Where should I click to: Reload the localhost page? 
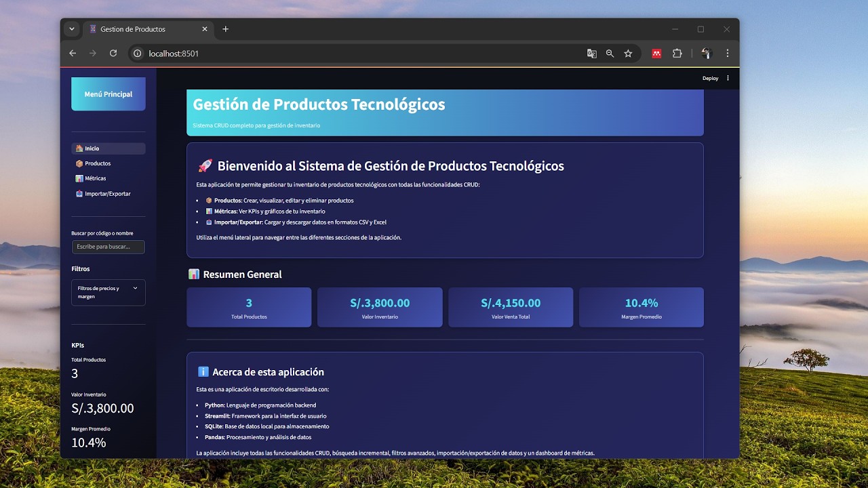click(x=113, y=54)
